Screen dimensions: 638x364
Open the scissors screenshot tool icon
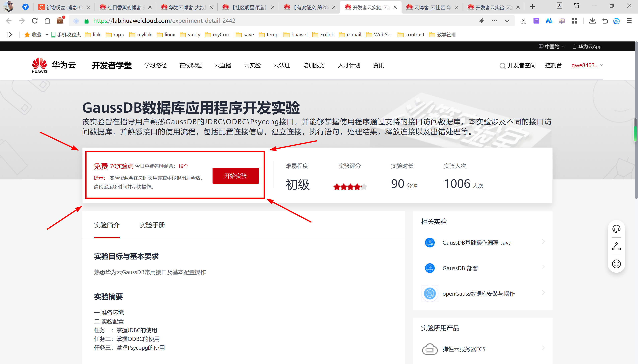tap(523, 21)
